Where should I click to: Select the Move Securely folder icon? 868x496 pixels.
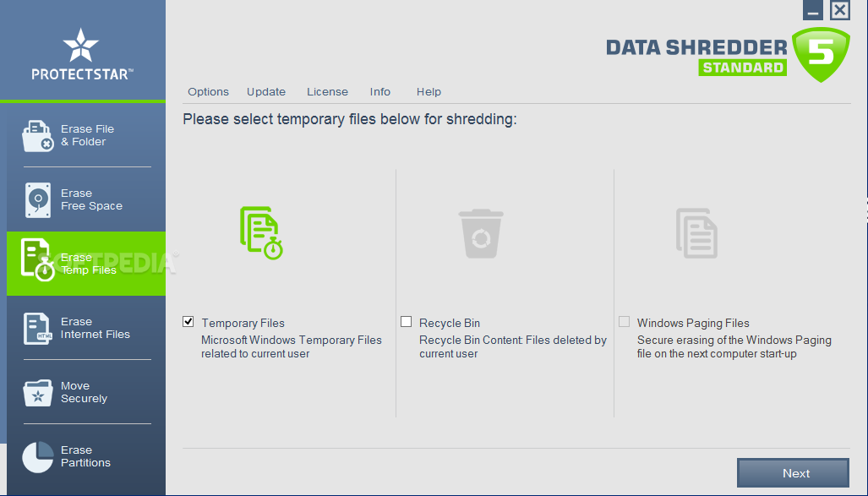click(x=38, y=393)
